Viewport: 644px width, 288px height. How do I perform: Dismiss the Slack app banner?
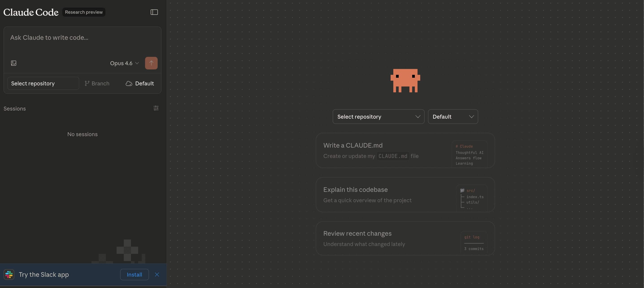(157, 275)
